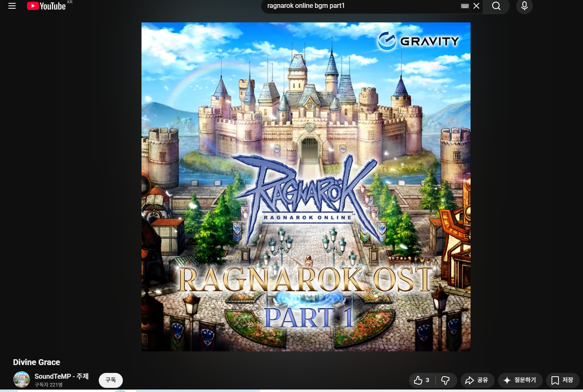
Task: Dislike the video with thumbs down
Action: pyautogui.click(x=446, y=380)
